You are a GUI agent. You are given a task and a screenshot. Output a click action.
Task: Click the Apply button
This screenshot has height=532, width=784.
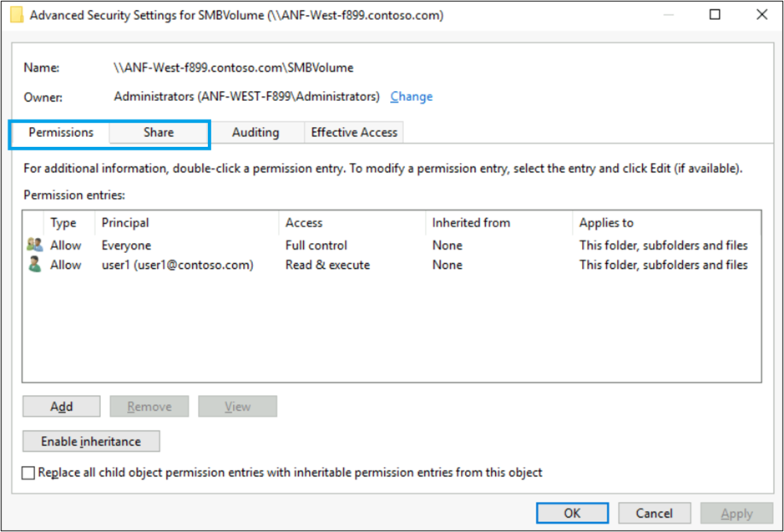(x=736, y=514)
